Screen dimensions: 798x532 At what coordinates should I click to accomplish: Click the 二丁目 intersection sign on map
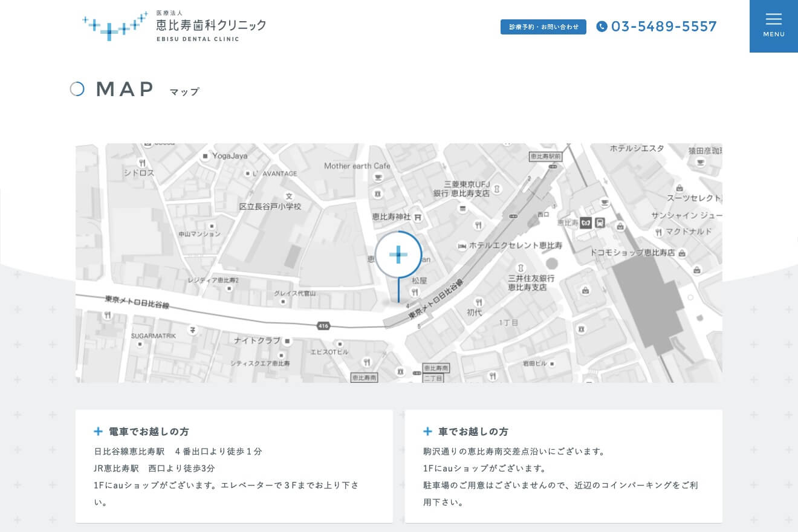(x=433, y=377)
